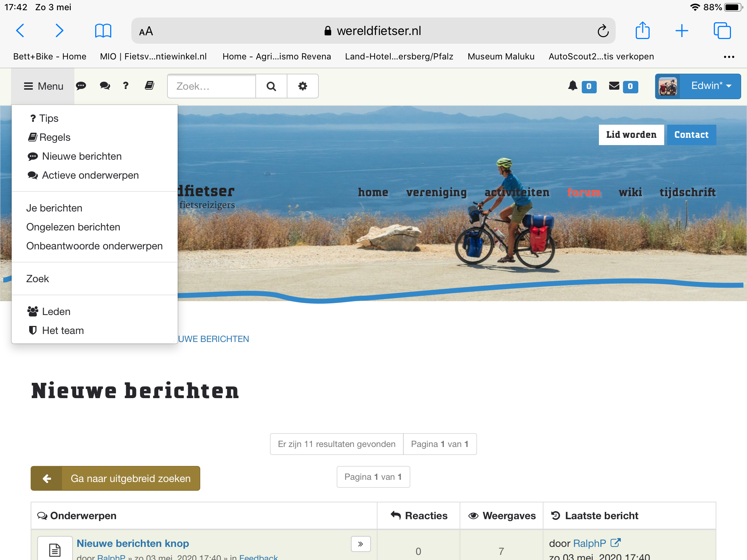Open advanced search gear icon
Screen dimensions: 747x560
(302, 86)
